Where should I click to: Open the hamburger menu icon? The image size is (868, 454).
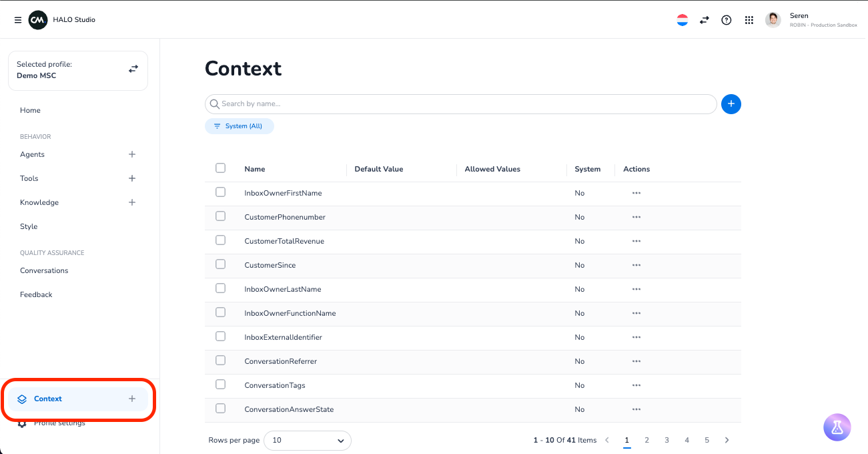(x=18, y=20)
